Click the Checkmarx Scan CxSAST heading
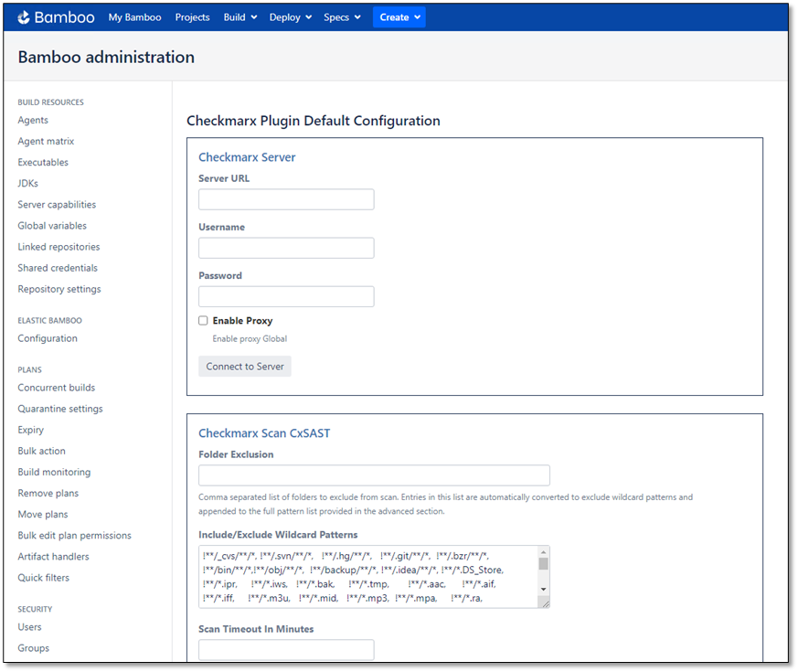Screen dimensions: 798x672 [264, 433]
